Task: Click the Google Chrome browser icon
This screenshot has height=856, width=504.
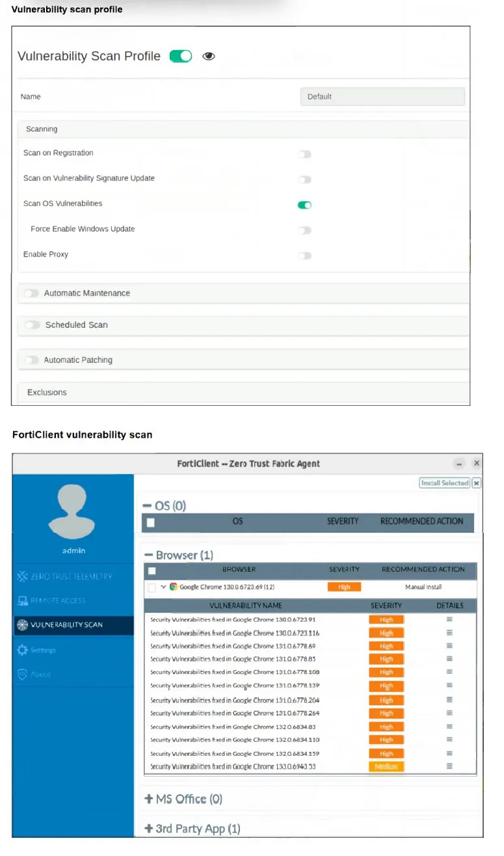Action: pos(174,587)
